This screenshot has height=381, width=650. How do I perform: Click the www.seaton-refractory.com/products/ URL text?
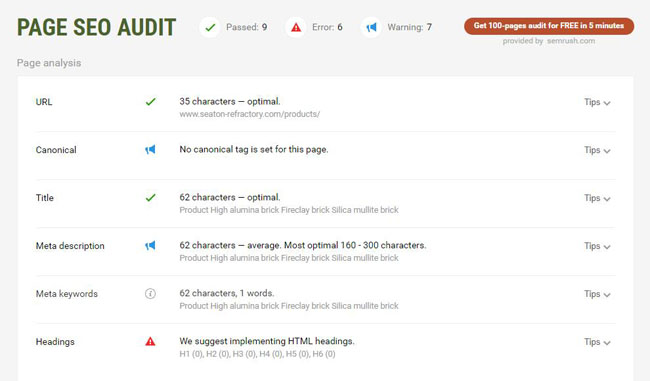[x=250, y=114]
